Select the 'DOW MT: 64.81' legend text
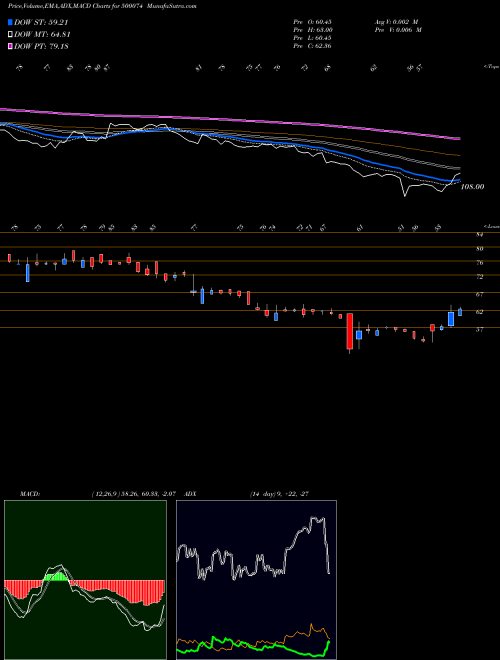Viewport: 500px width, 660px height. coord(42,34)
